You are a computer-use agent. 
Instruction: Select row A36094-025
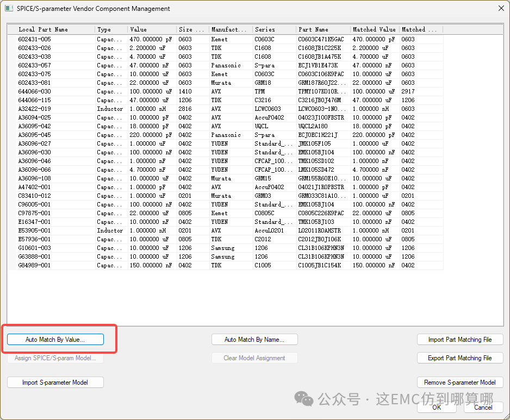pos(226,118)
